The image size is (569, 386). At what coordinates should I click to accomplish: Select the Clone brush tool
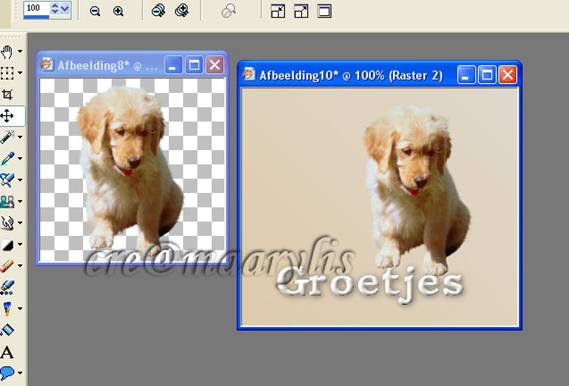7,201
